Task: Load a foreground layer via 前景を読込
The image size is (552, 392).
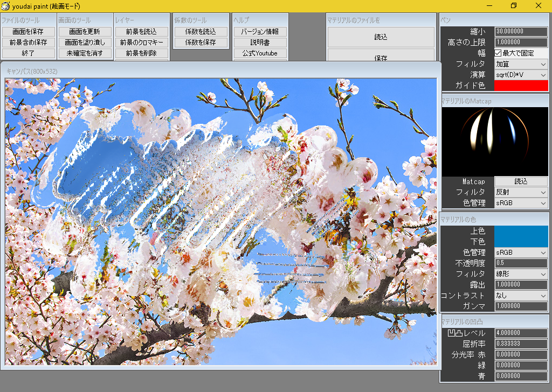Action: coord(141,32)
